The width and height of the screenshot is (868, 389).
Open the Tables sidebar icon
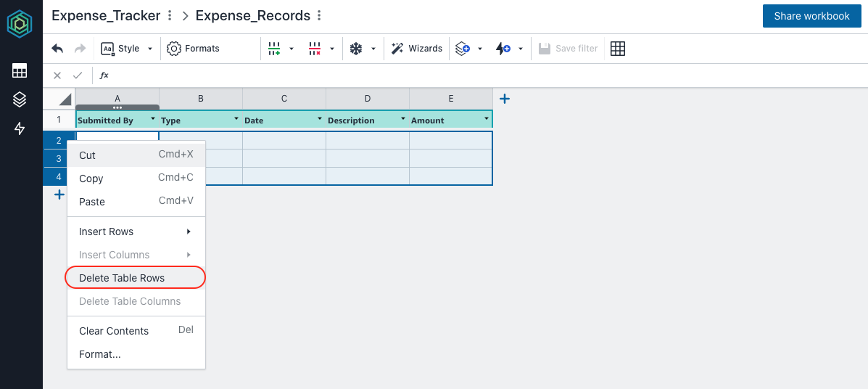tap(20, 70)
